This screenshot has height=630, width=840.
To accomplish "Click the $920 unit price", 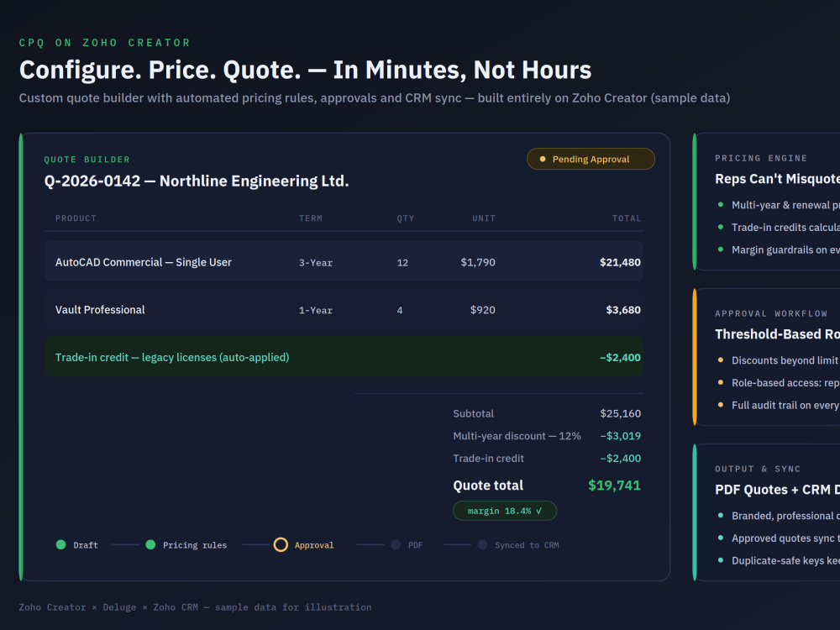I will coord(483,310).
